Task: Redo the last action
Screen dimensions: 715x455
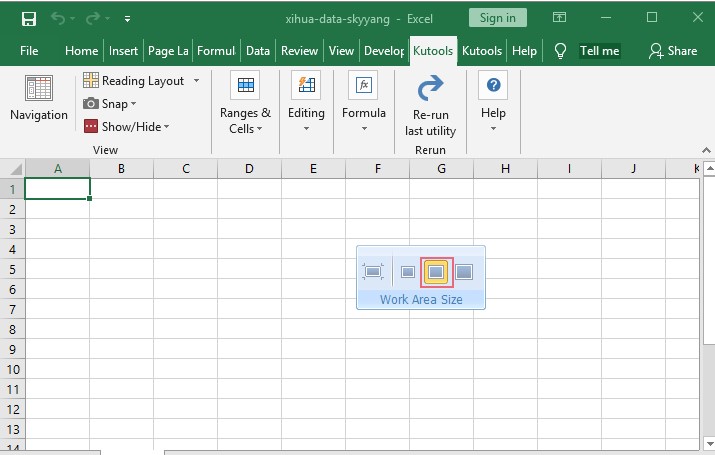Action: tap(93, 18)
